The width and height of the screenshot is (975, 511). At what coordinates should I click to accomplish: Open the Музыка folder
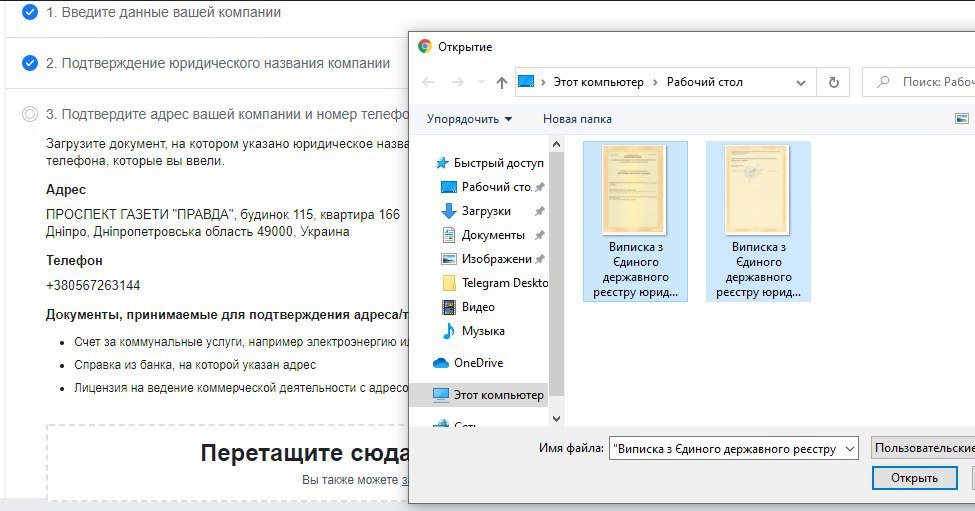(x=482, y=331)
